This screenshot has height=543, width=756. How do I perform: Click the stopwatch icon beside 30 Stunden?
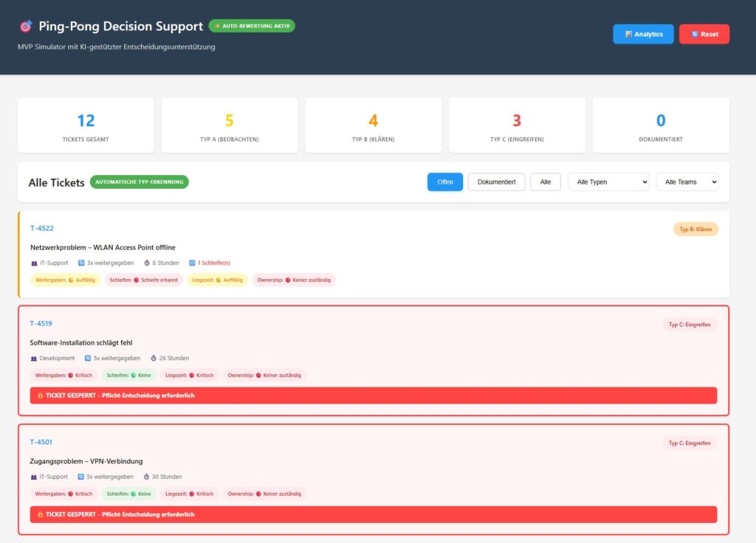pos(154,477)
